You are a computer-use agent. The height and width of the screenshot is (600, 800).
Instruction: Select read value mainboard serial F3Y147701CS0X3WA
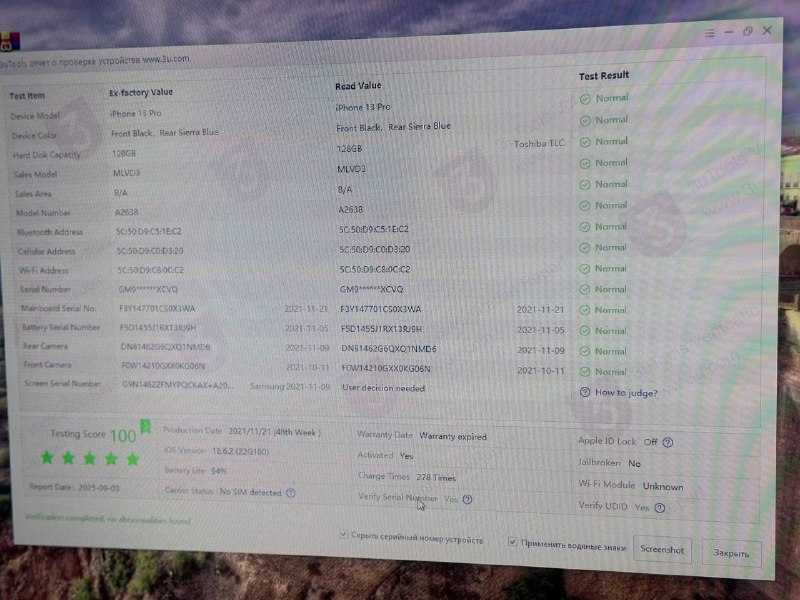tap(381, 310)
